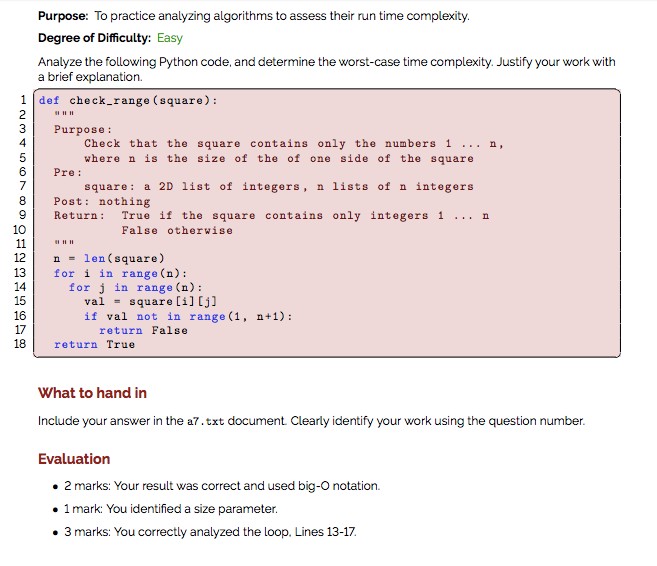Click 'n = len(square)' code line
The width and height of the screenshot is (657, 566).
[109, 258]
